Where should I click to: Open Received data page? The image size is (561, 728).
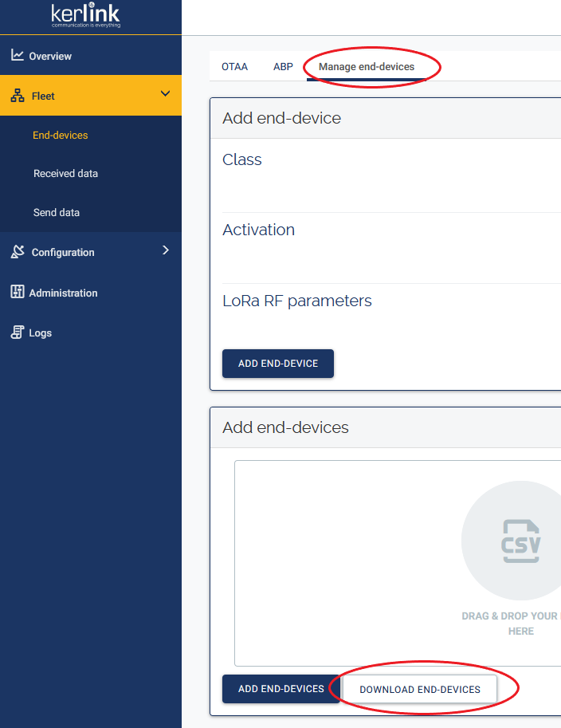(x=65, y=174)
